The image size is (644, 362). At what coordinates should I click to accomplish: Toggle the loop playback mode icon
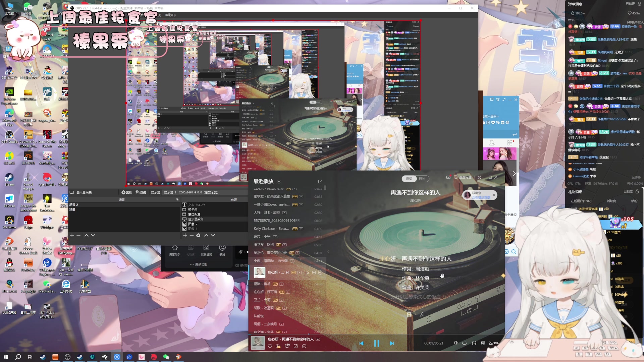[464, 343]
